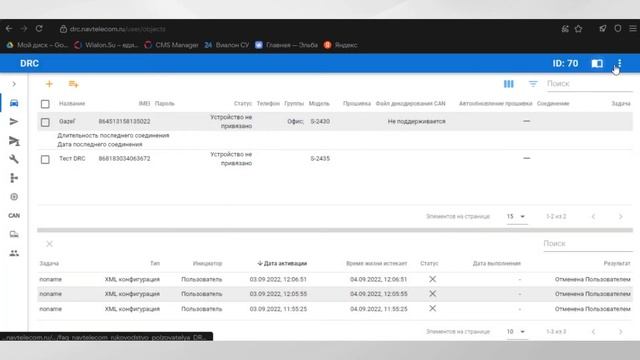Open the browser hamburger menu
The width and height of the screenshot is (640, 360).
click(x=633, y=29)
